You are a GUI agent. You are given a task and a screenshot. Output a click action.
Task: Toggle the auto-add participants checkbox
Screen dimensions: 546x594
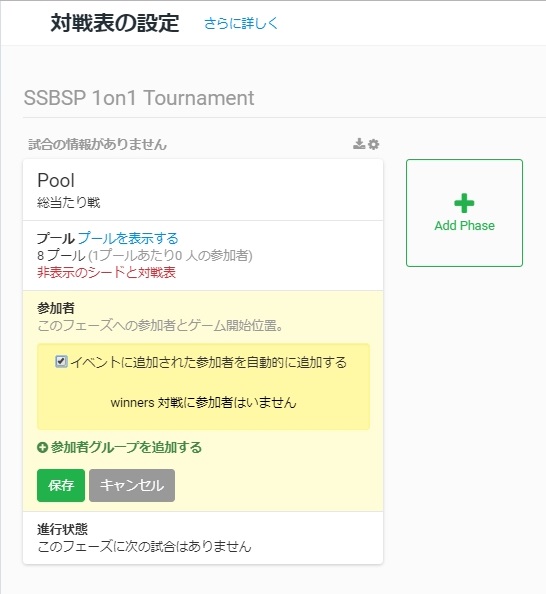61,361
